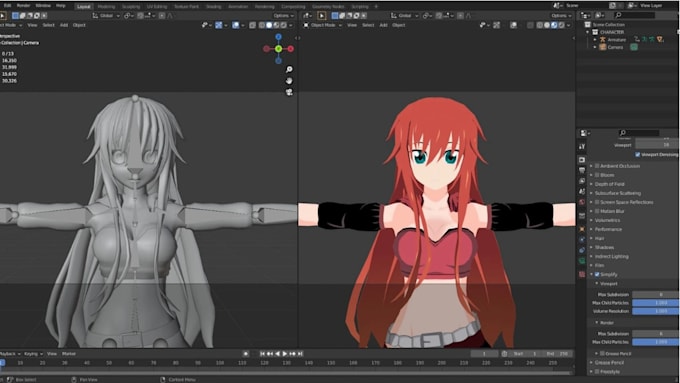Click the Jump to End playback button
The height and width of the screenshot is (383, 680).
coord(300,354)
